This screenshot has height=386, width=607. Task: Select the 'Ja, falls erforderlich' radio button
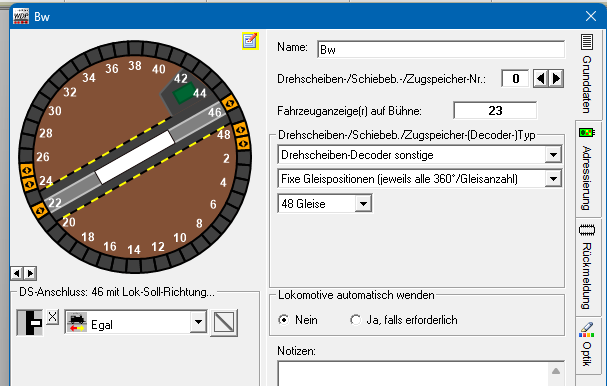pyautogui.click(x=355, y=320)
